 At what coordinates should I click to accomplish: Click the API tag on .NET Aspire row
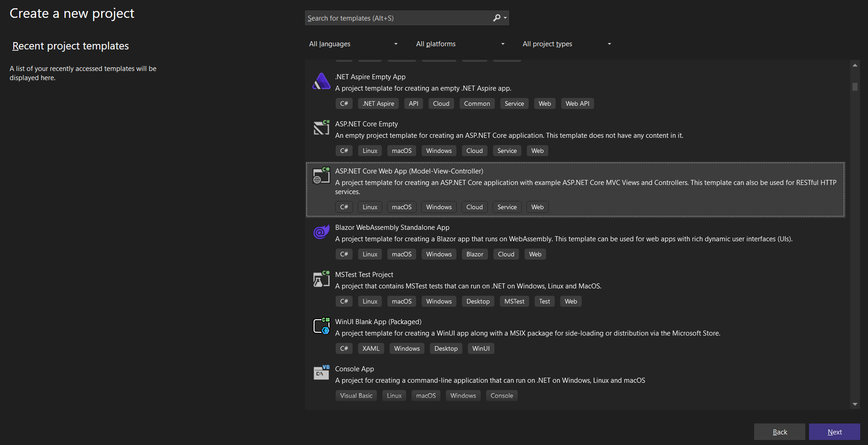coord(413,103)
